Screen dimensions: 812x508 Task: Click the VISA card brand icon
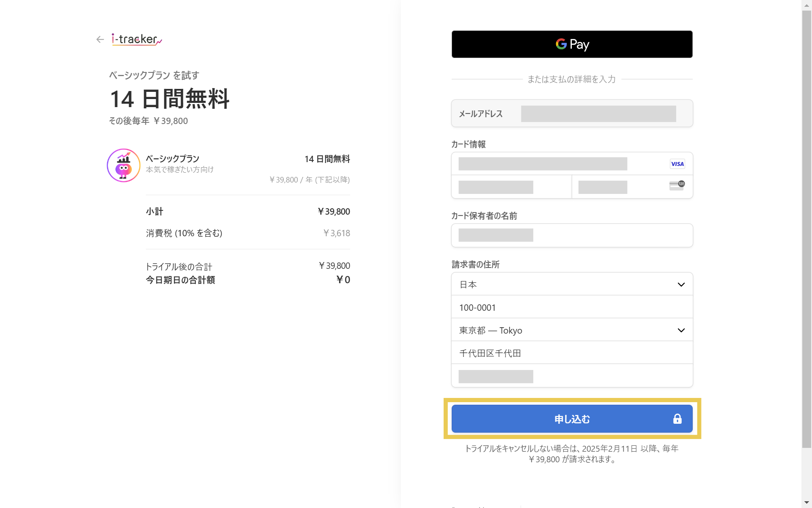(677, 164)
